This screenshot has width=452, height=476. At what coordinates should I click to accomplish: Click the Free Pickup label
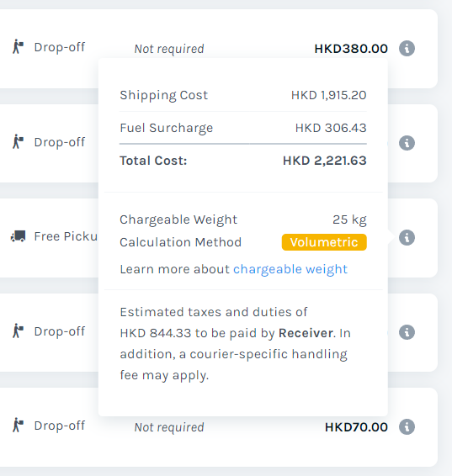[x=66, y=236]
